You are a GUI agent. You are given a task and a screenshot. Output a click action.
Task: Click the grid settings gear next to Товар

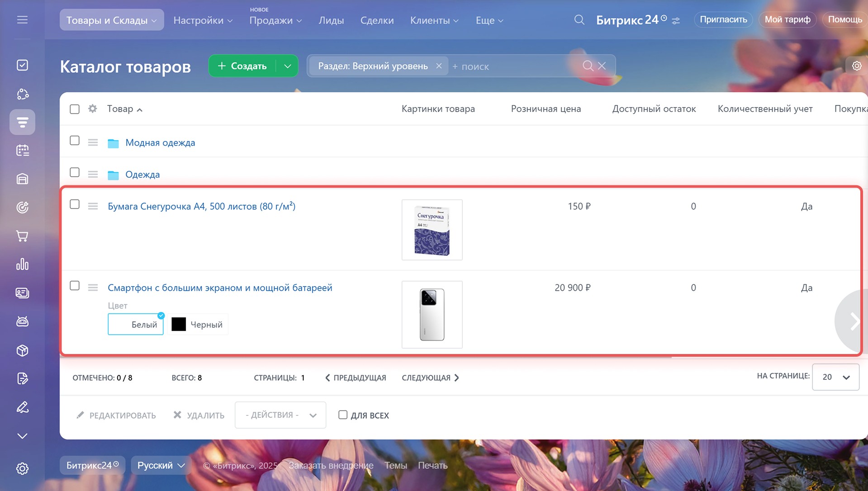(x=93, y=109)
